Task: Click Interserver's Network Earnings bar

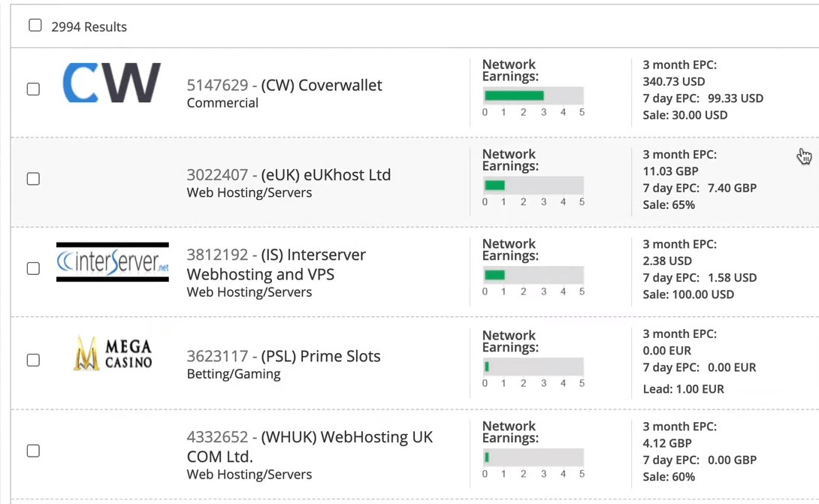Action: point(533,275)
